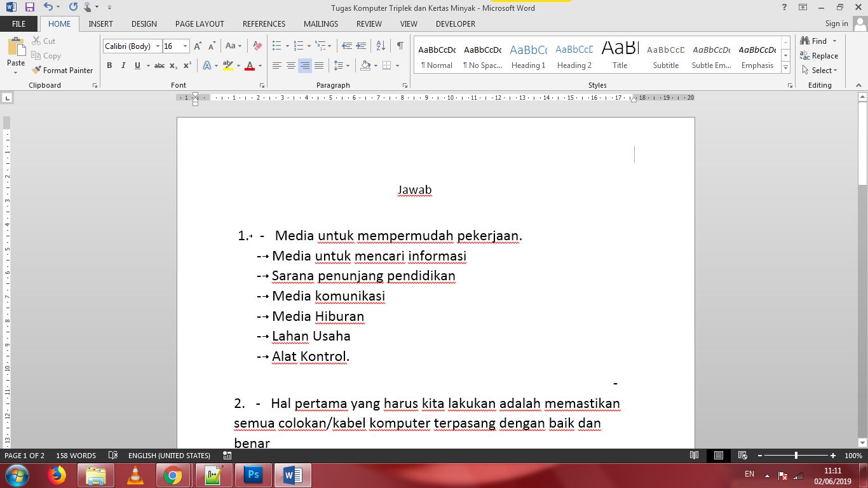Apply subscript formatting
Screen dimensions: 868x488
point(173,65)
